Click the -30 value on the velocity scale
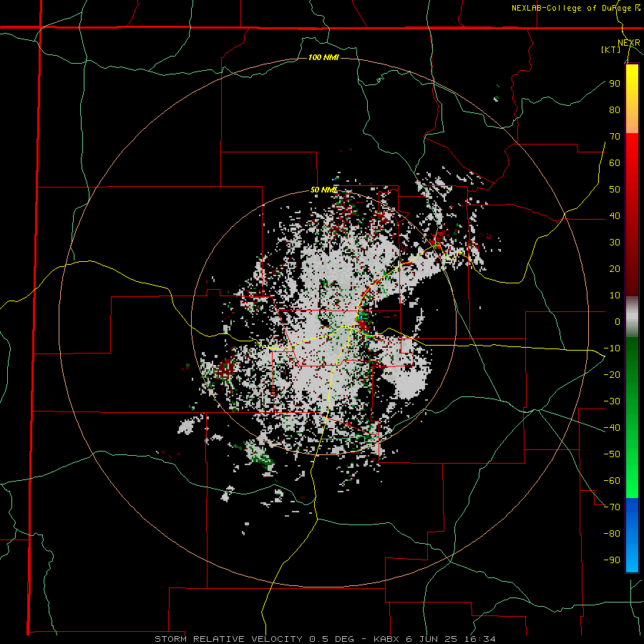Image resolution: width=644 pixels, height=644 pixels. pyautogui.click(x=612, y=401)
